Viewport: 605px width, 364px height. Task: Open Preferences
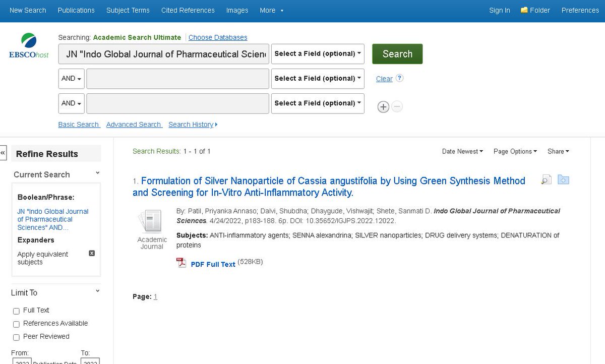point(580,10)
